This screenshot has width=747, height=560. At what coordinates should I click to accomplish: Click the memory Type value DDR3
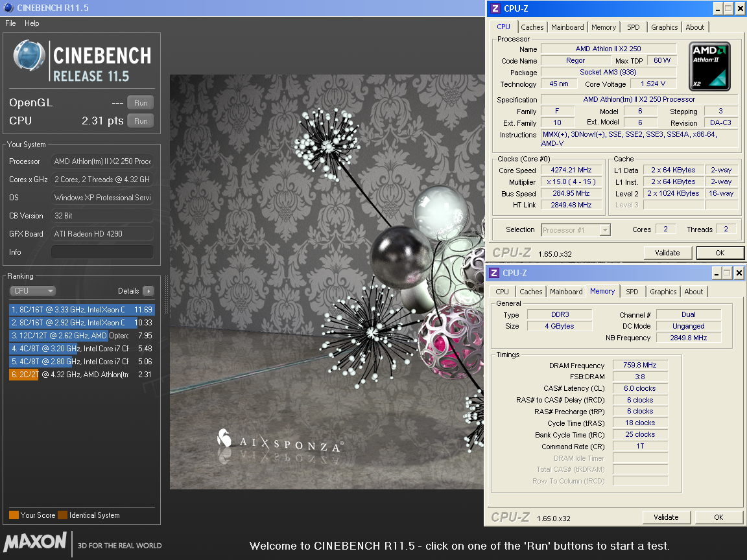coord(560,314)
